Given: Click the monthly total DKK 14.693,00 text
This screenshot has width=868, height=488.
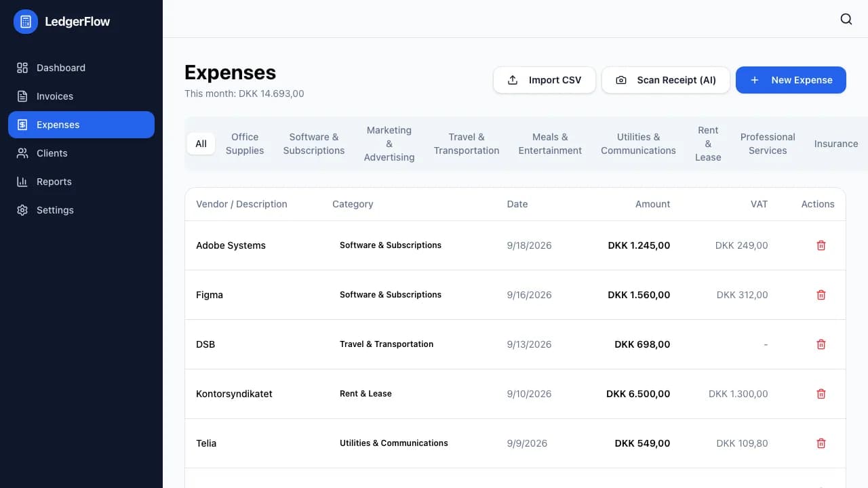Looking at the screenshot, I should point(271,94).
